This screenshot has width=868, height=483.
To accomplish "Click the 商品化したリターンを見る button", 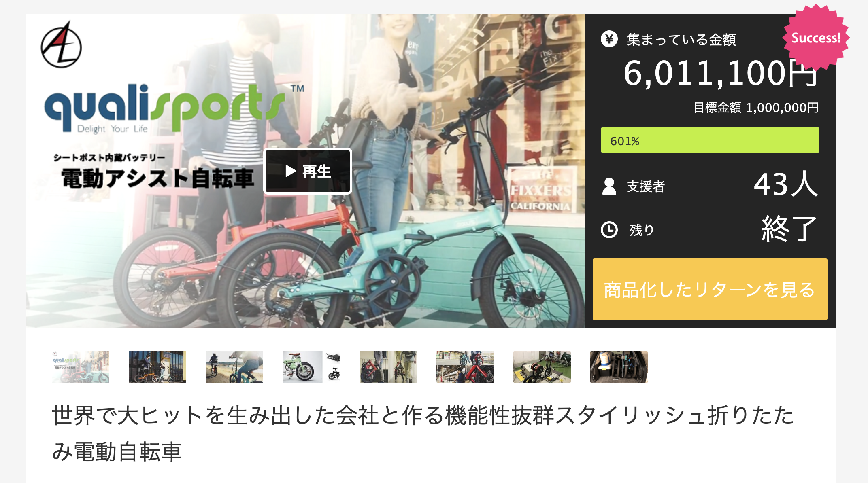I will click(x=710, y=289).
